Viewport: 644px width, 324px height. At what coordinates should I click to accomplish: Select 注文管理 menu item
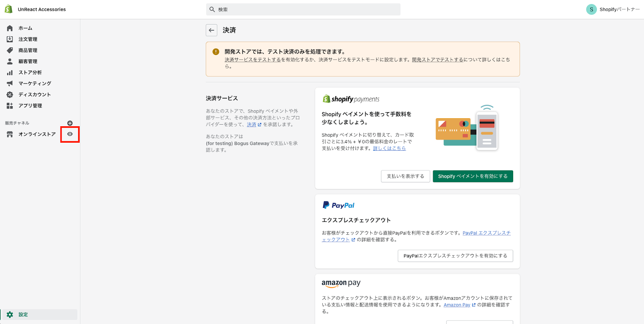(x=28, y=39)
